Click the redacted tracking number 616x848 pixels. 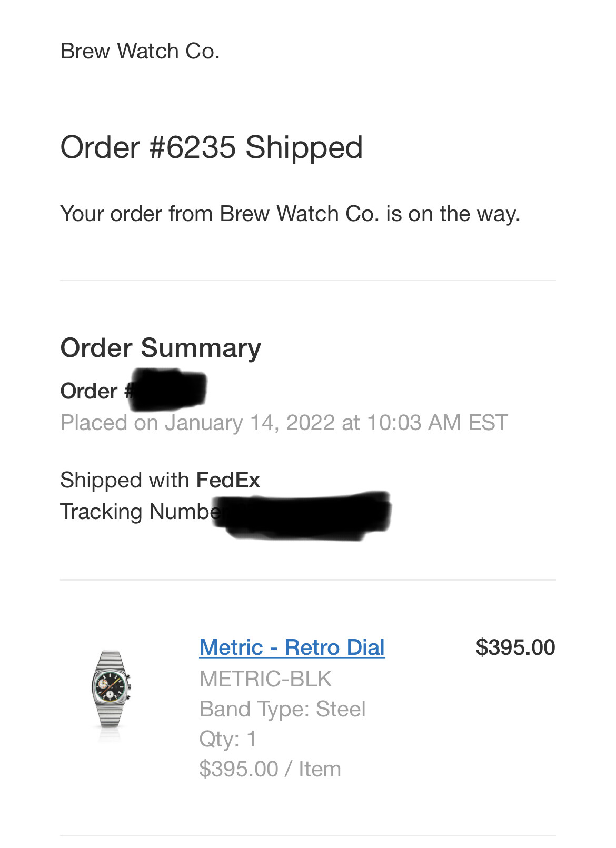(308, 515)
